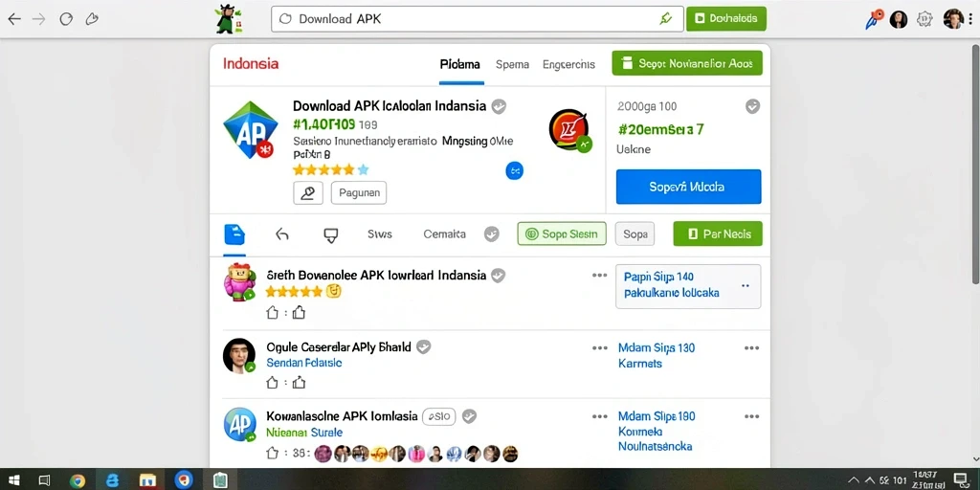Open the pen extension icon in toolbar
This screenshot has width=980, height=490.
[x=873, y=19]
